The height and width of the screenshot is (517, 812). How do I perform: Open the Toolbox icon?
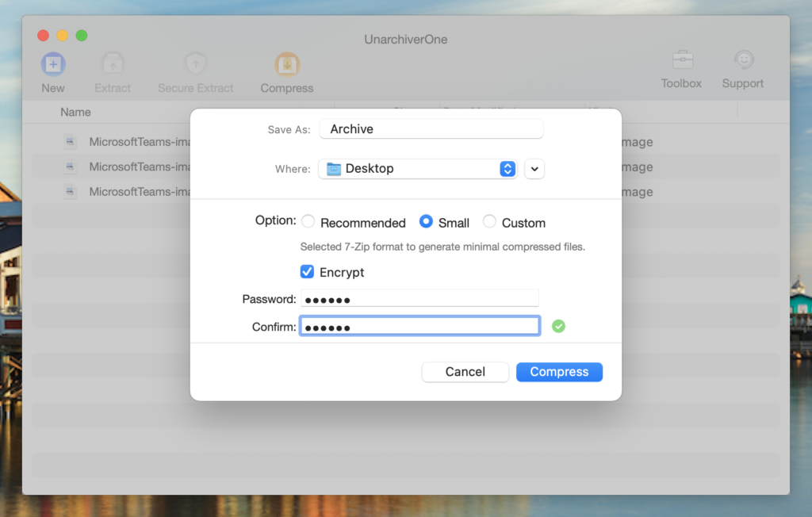point(682,60)
